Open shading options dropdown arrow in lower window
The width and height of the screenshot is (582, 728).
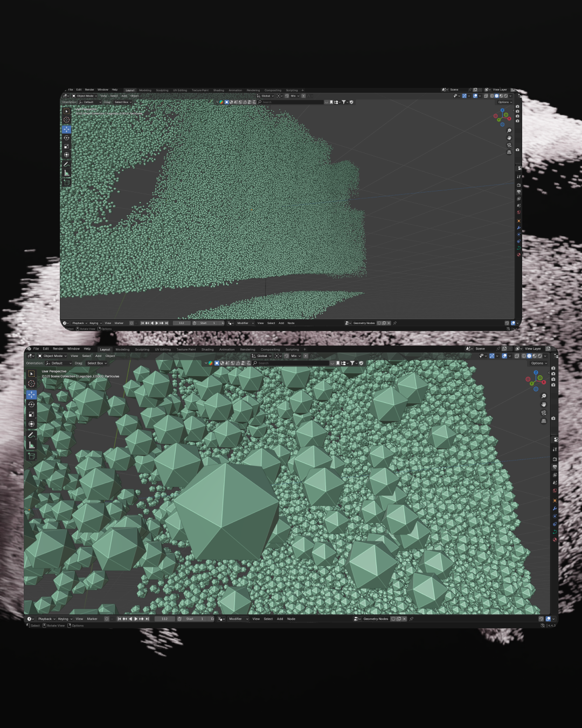click(x=545, y=356)
